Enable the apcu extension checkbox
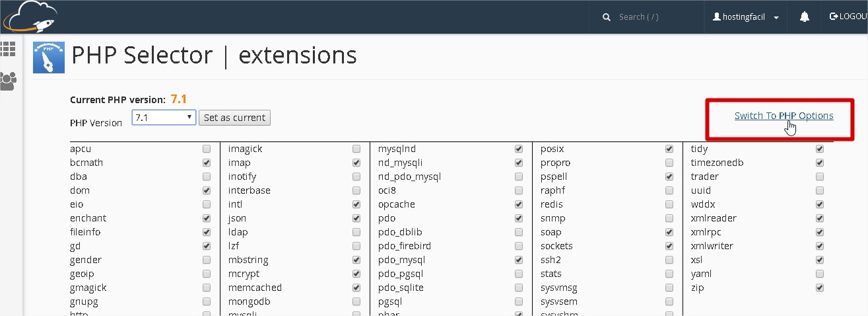The width and height of the screenshot is (868, 316). 207,149
